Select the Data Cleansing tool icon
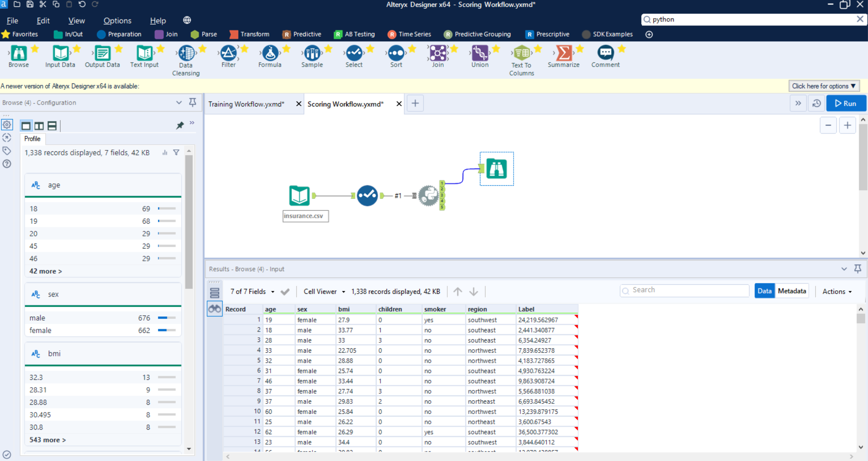 point(186,53)
